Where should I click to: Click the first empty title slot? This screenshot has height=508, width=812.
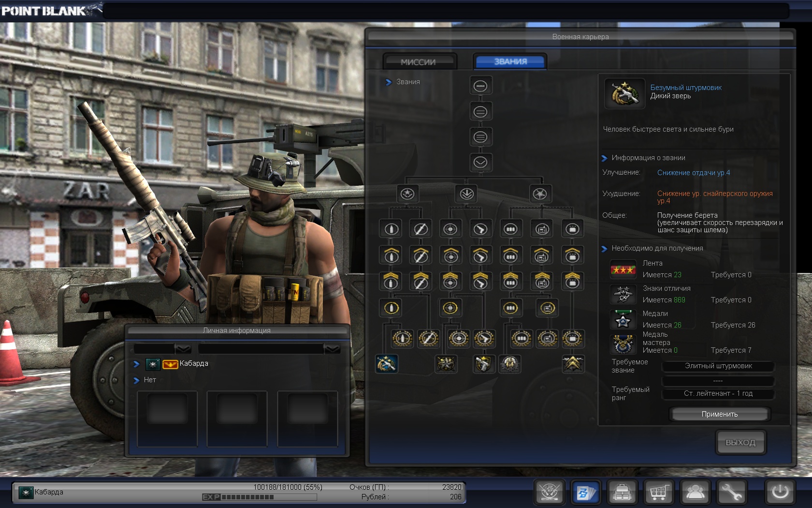pyautogui.click(x=167, y=418)
